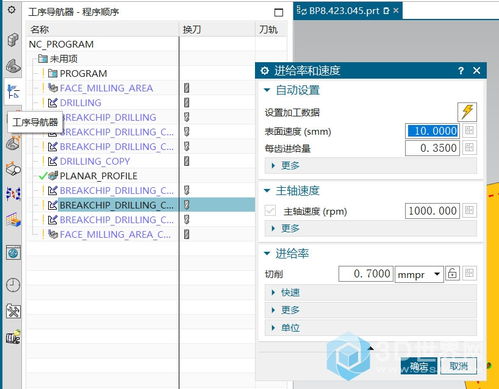499x389 pixels.
Task: Open the Roles sidebar icon
Action: [x=13, y=337]
